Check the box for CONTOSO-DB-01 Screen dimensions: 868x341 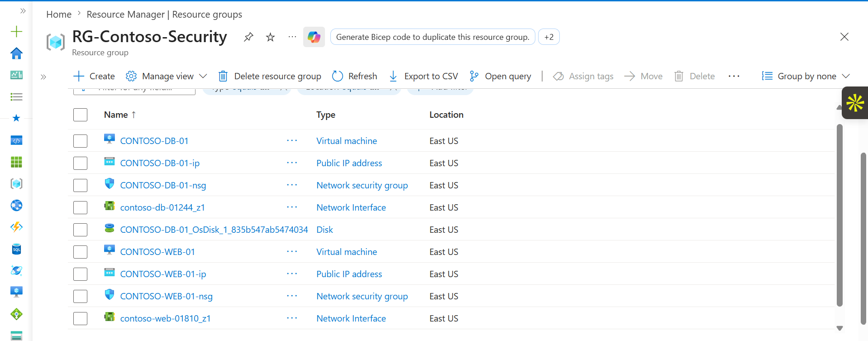click(80, 141)
